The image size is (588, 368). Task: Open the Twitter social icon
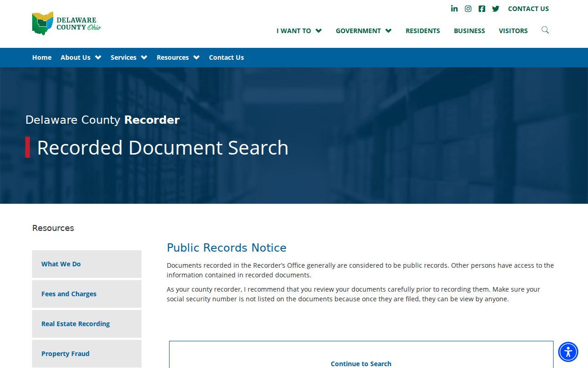click(496, 9)
